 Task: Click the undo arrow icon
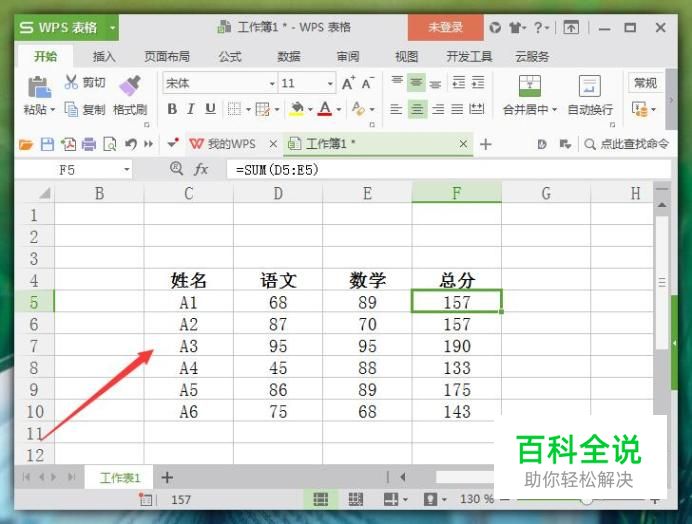[x=130, y=144]
